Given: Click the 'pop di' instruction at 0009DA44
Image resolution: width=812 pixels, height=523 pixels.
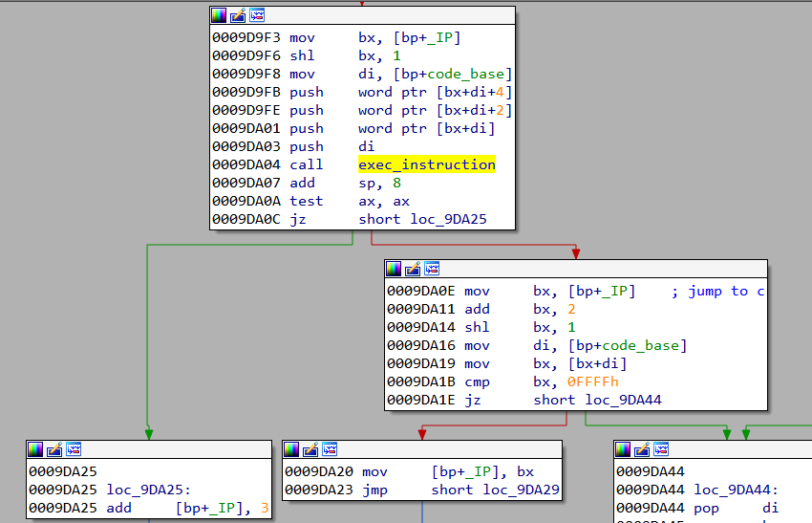Looking at the screenshot, I should pyautogui.click(x=736, y=508).
